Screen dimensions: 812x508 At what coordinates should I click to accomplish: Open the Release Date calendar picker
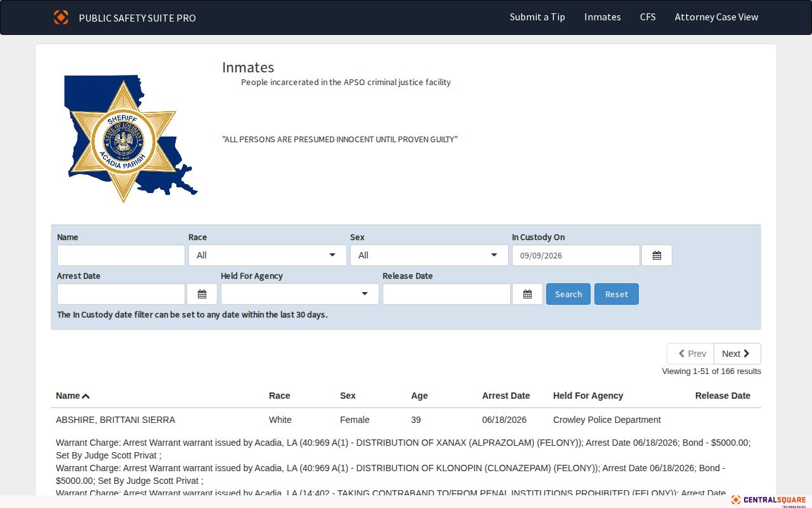[x=527, y=294]
